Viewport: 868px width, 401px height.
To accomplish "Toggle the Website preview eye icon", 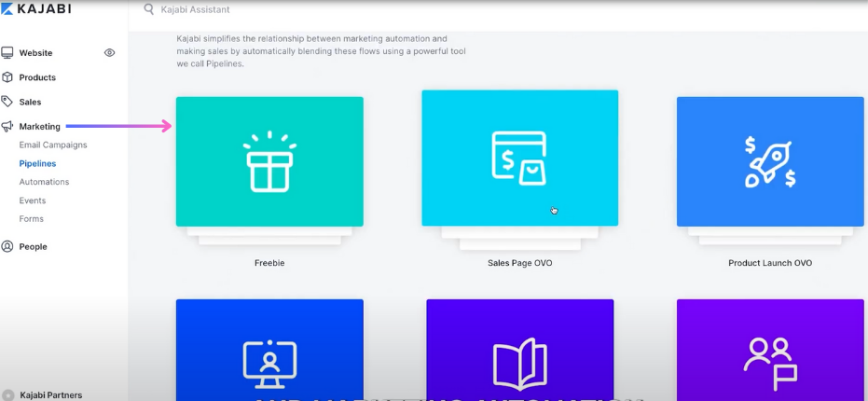I will point(110,52).
